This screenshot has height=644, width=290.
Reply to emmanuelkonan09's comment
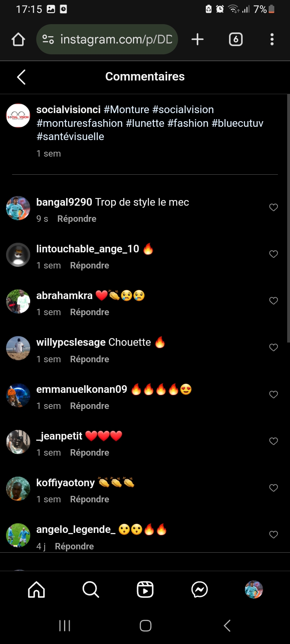(x=89, y=406)
